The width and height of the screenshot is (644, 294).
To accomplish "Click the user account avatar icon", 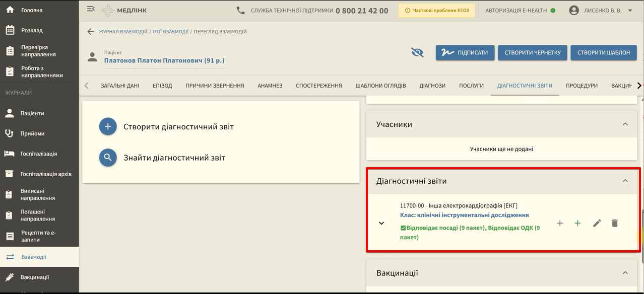I will 574,10.
